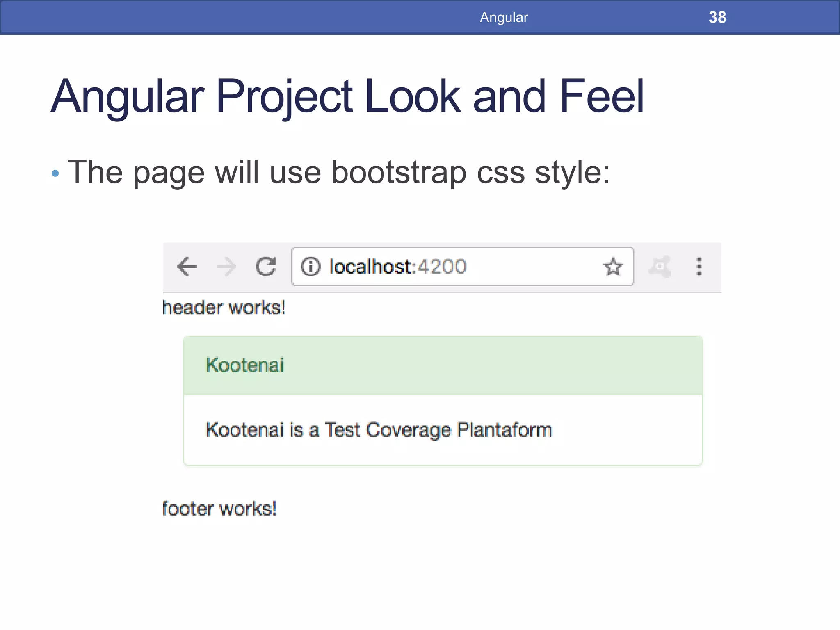Click the 'header works!' text

pos(224,308)
